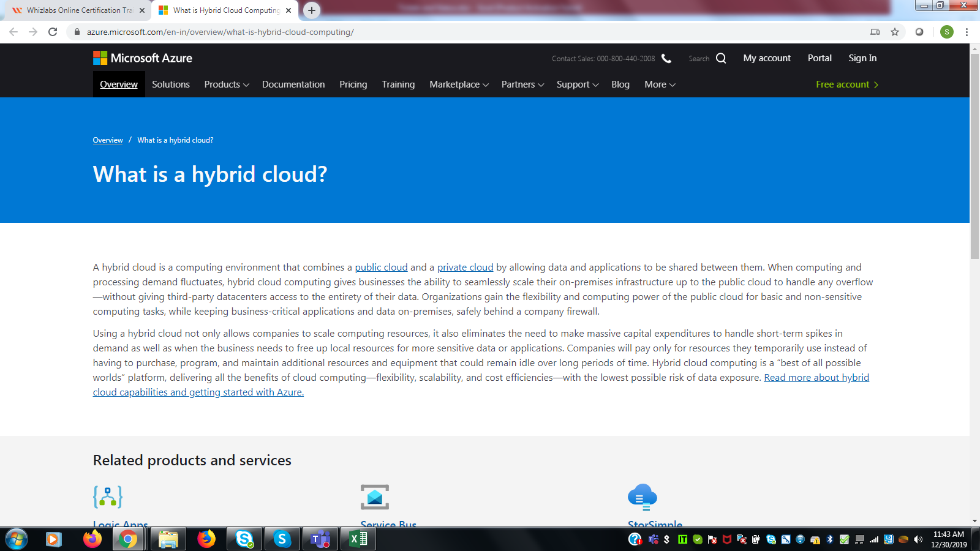Viewport: 980px width, 551px height.
Task: Open File Explorer from the taskbar
Action: [x=168, y=539]
